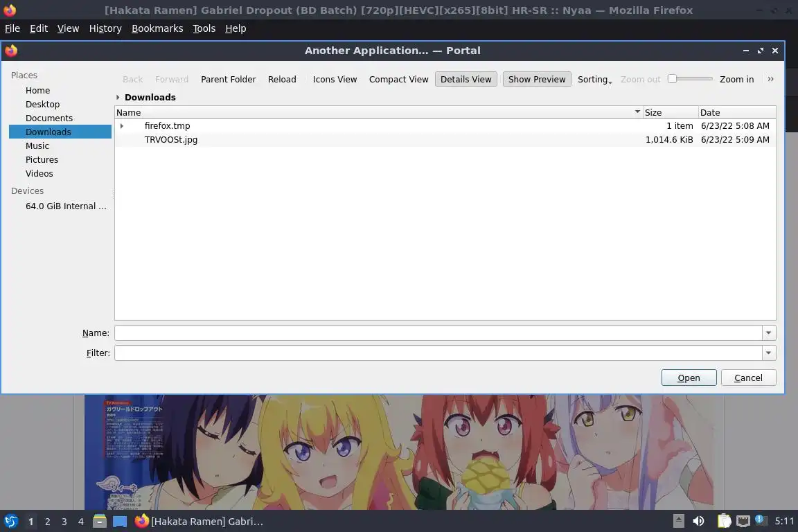Switch to Icons View
Screen dimensions: 798x532
(x=335, y=80)
